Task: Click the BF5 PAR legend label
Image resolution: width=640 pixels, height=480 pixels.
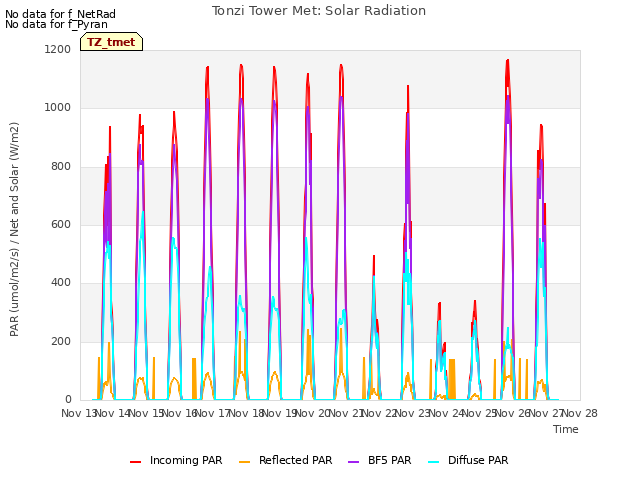Action: [389, 460]
